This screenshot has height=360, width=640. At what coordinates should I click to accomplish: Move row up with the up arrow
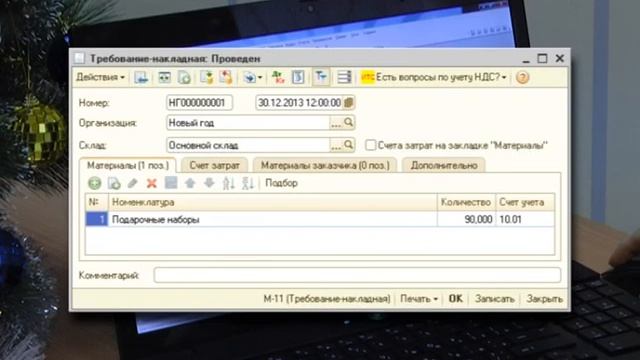pos(190,183)
